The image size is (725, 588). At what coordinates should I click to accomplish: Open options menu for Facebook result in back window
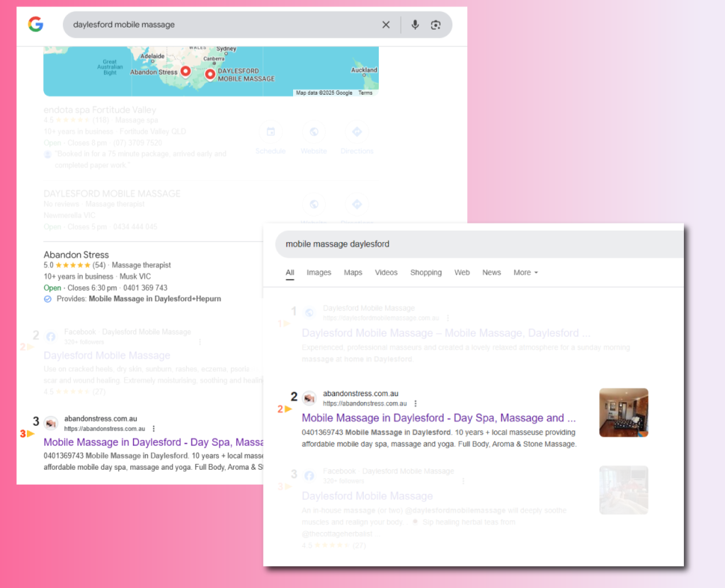click(200, 342)
